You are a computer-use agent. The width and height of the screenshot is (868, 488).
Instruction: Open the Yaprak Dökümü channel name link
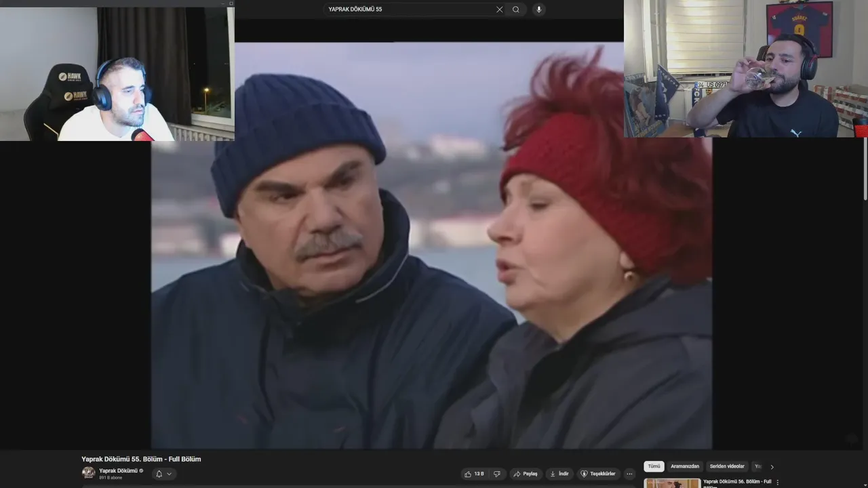pyautogui.click(x=118, y=470)
